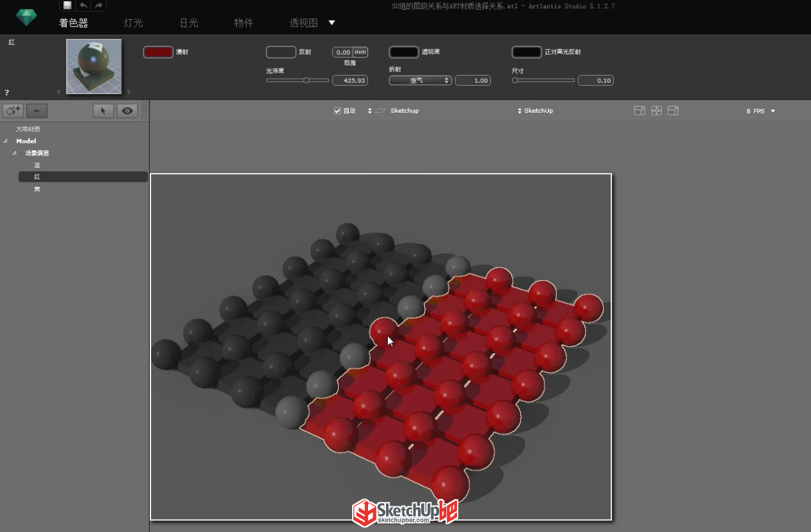The image size is (811, 532).
Task: Select the 场景信息 row in the tree
Action: coord(37,153)
